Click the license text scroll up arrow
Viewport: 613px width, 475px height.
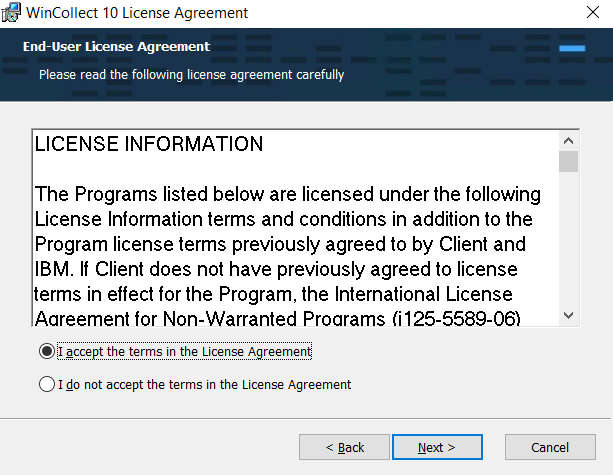pyautogui.click(x=568, y=141)
